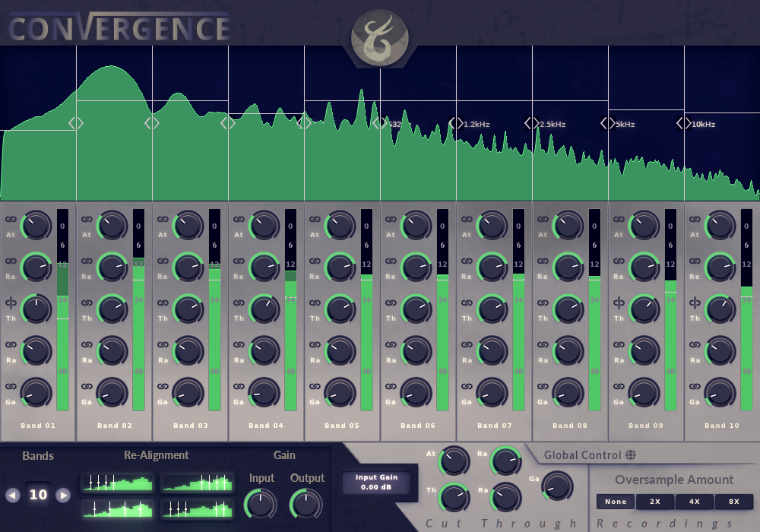Toggle the Band 01 Attack link icon

11,220
